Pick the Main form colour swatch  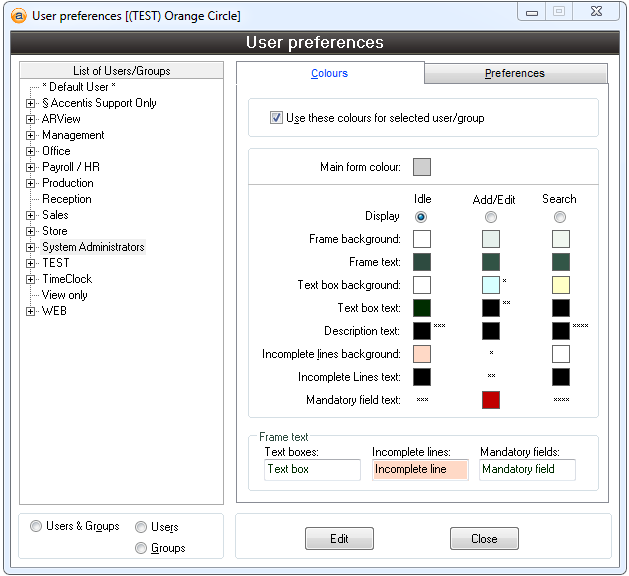click(422, 167)
